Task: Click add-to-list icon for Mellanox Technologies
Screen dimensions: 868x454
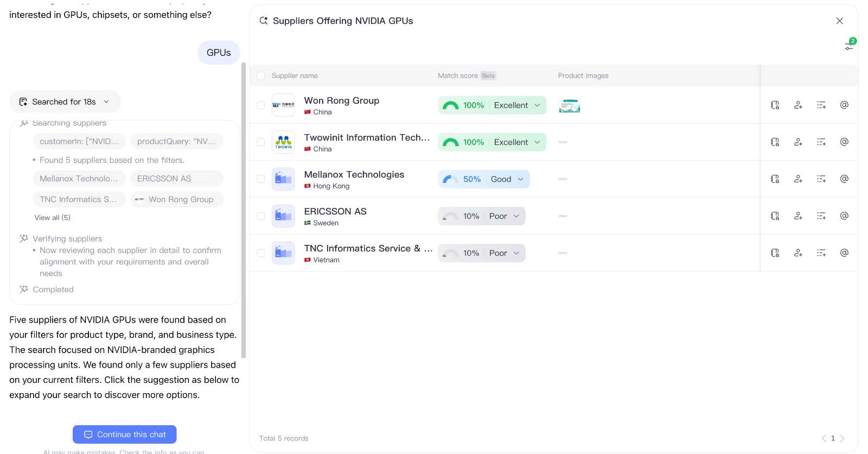Action: pyautogui.click(x=821, y=179)
